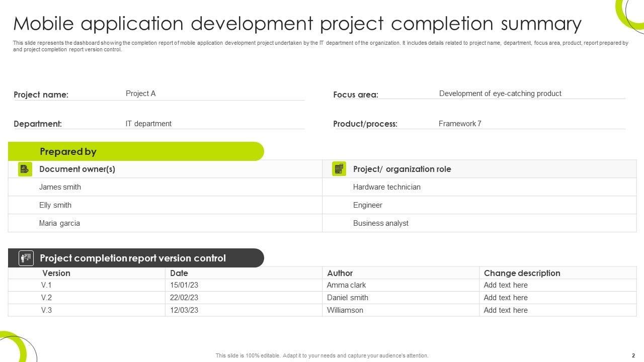
Task: Select the author "Daniel smith"
Action: pos(348,298)
